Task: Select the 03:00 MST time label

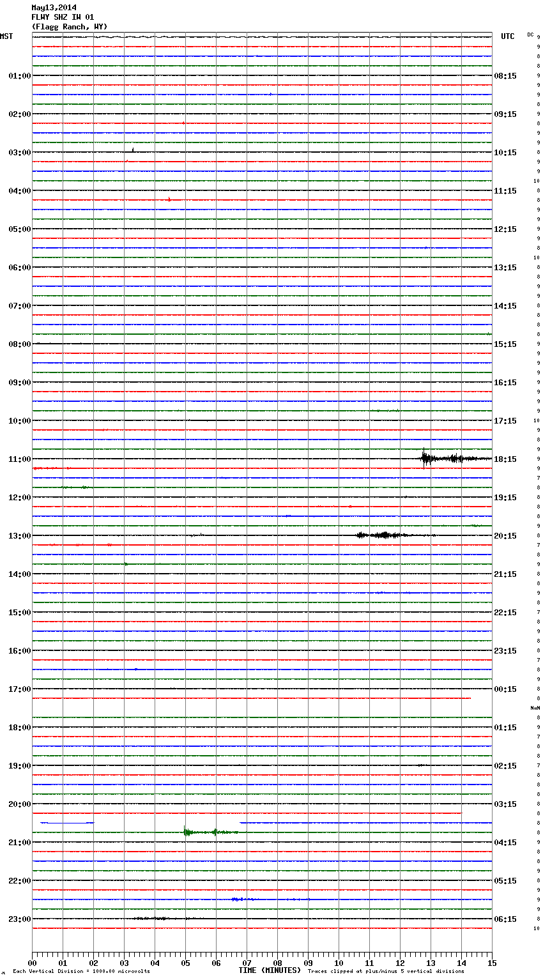Action: [20, 153]
